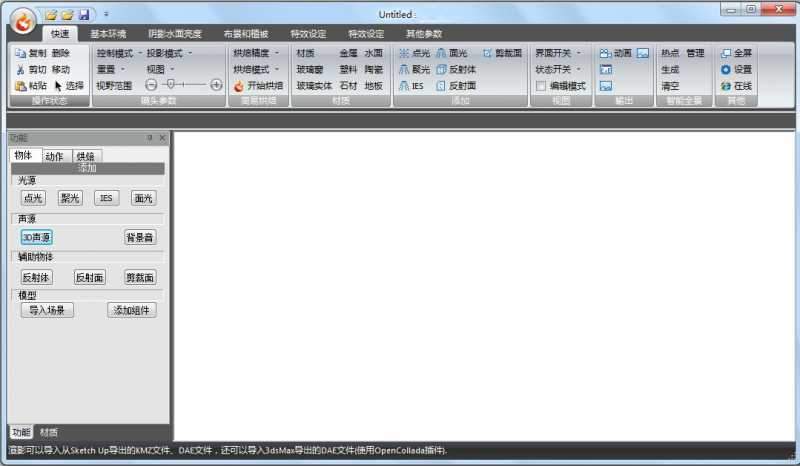Click the 剪裁面 clipping plane ribbon icon
The height and width of the screenshot is (466, 800).
(488, 53)
